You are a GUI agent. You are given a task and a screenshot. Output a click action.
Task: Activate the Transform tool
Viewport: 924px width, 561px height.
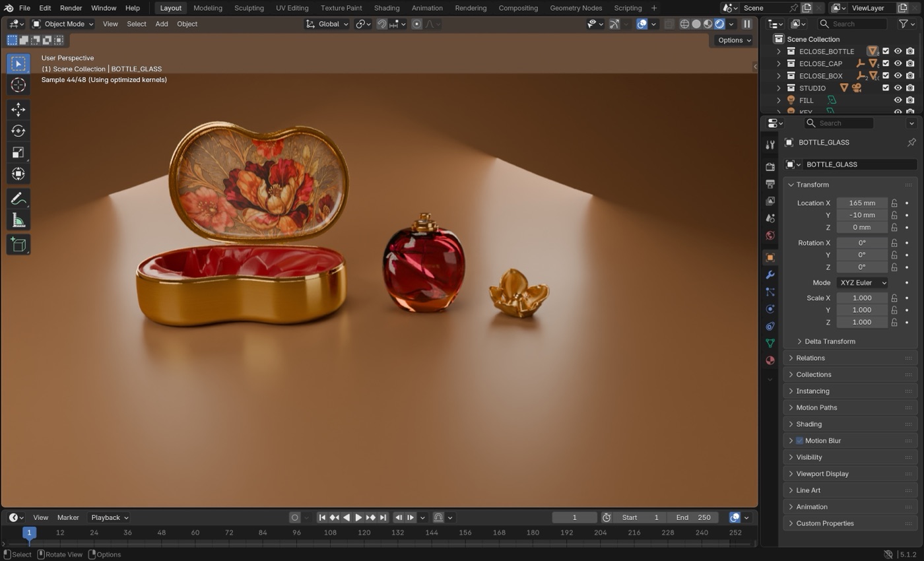(x=18, y=174)
